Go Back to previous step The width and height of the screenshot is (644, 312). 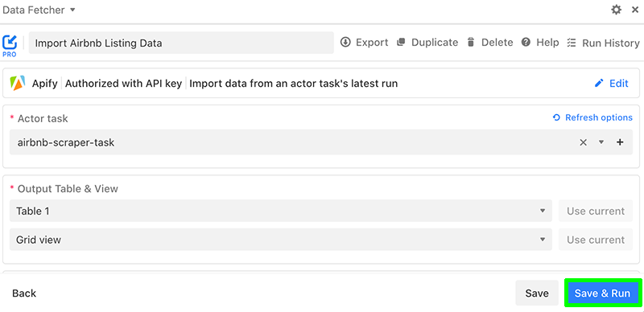24,294
